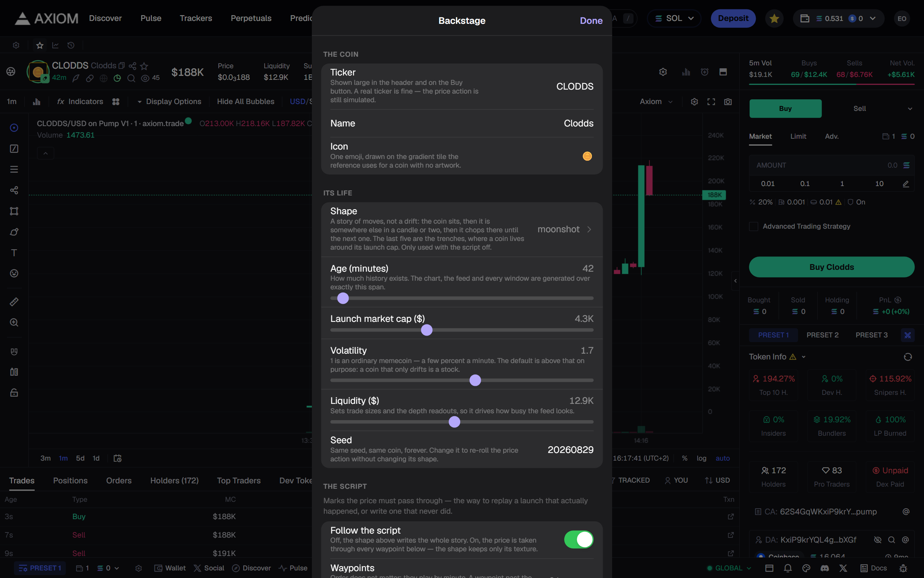Open the Axiom chart source dropdown
This screenshot has width=924, height=578.
(x=655, y=101)
